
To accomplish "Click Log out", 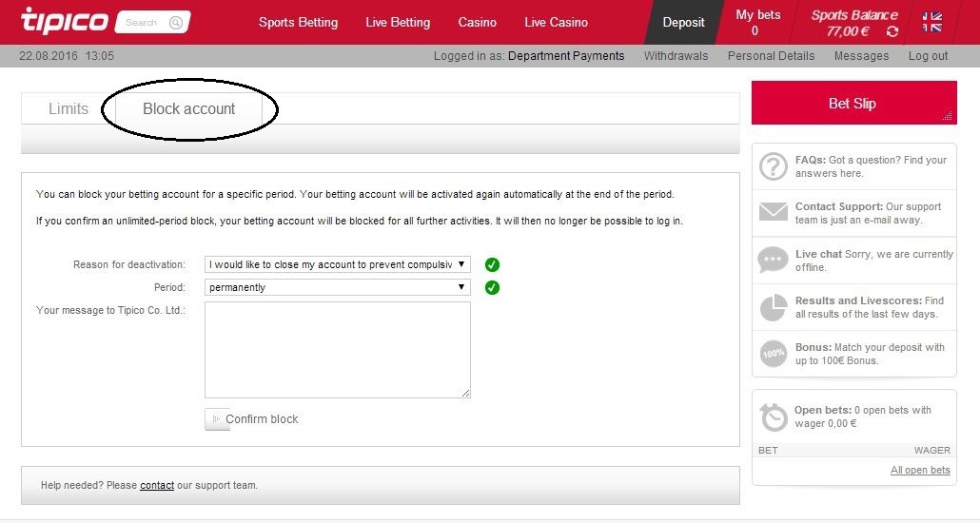I will (928, 55).
